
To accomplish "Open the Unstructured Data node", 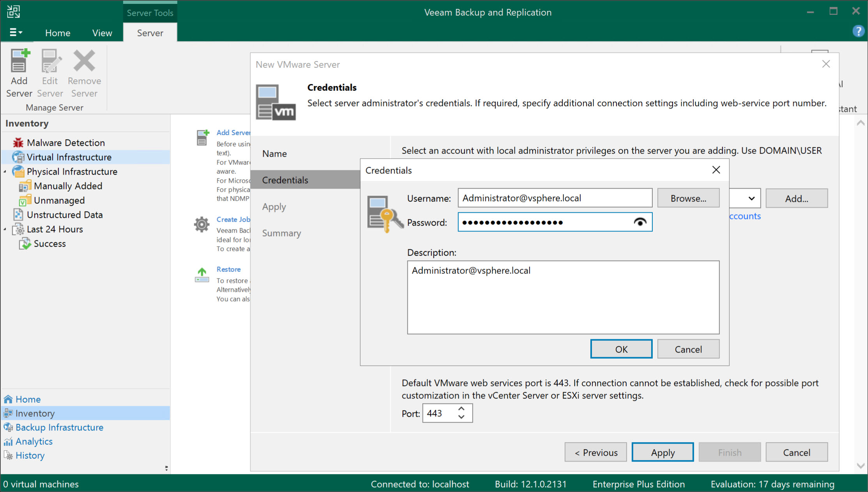I will [64, 215].
